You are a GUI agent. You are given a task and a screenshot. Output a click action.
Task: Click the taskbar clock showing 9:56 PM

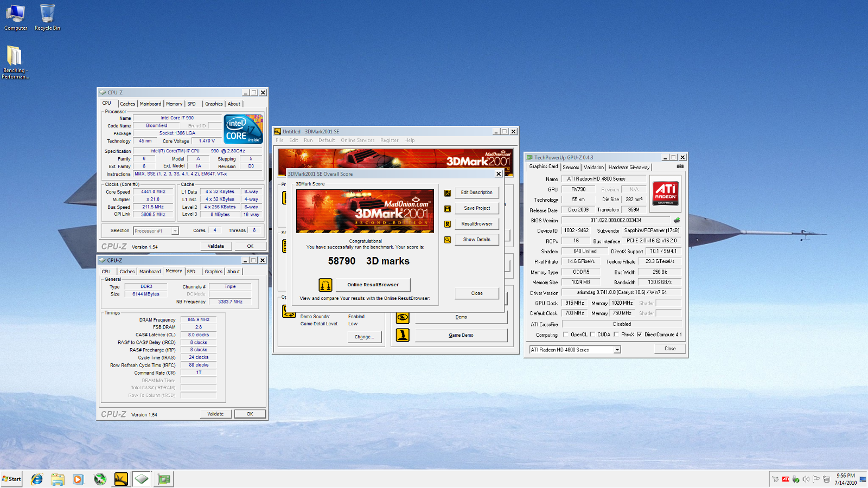[845, 479]
